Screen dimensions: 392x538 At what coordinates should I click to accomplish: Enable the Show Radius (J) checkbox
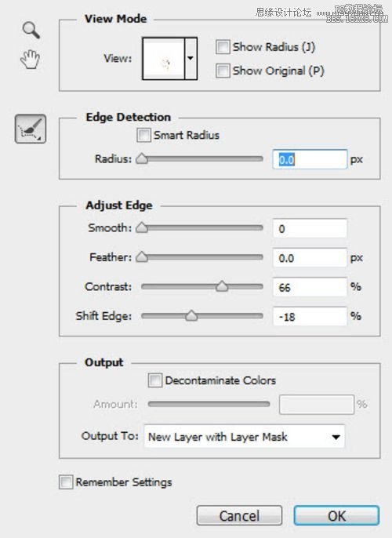click(223, 47)
